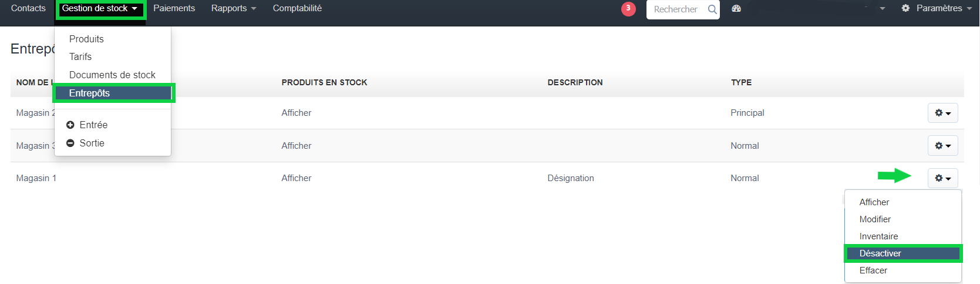
Task: Choose Inventaire from the action menu
Action: [x=878, y=236]
